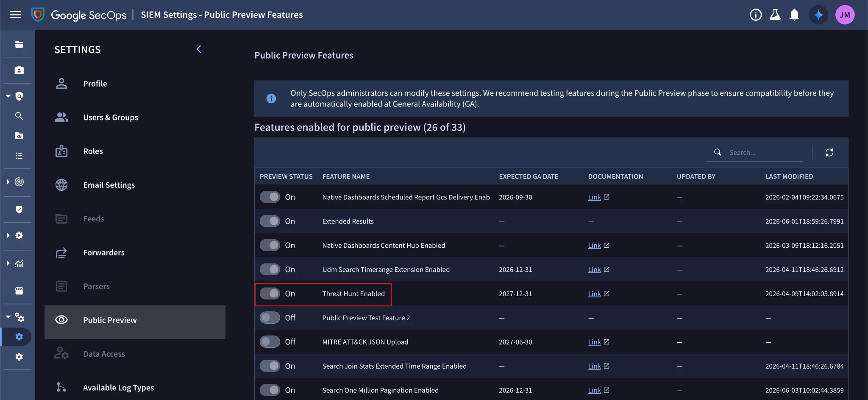Viewport: 868px width, 400px height.
Task: Select the highlighted SIEM settings gear in rail
Action: (19, 337)
